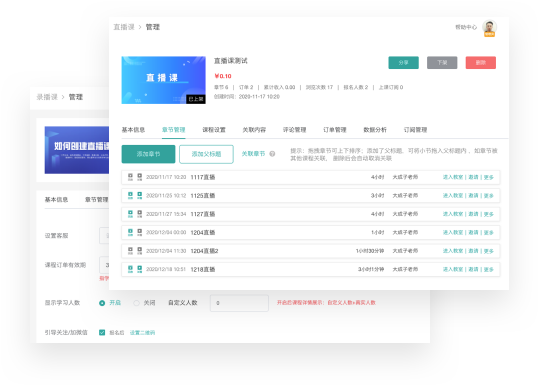Switch to the 订单管理 tab
This screenshot has width=539, height=386.
tap(335, 130)
